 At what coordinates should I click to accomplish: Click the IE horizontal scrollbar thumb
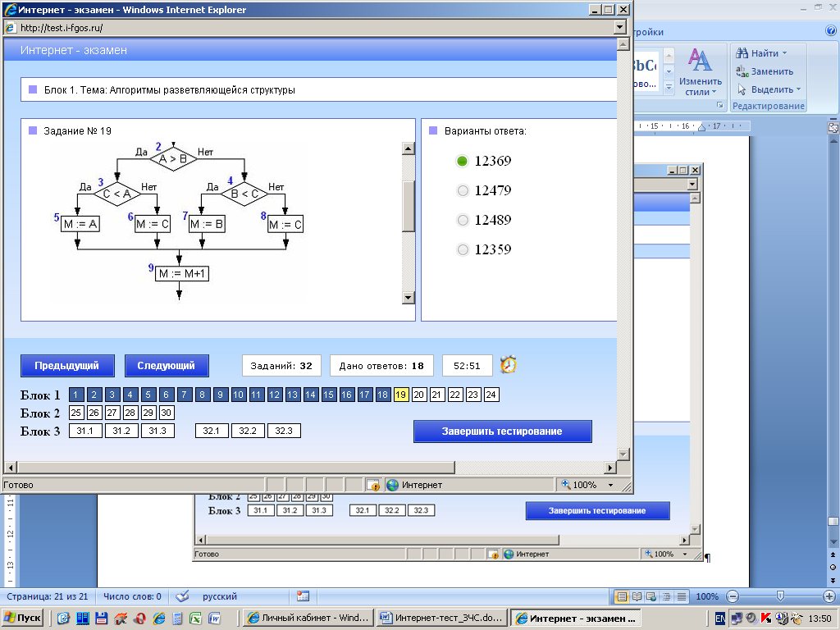[x=236, y=467]
